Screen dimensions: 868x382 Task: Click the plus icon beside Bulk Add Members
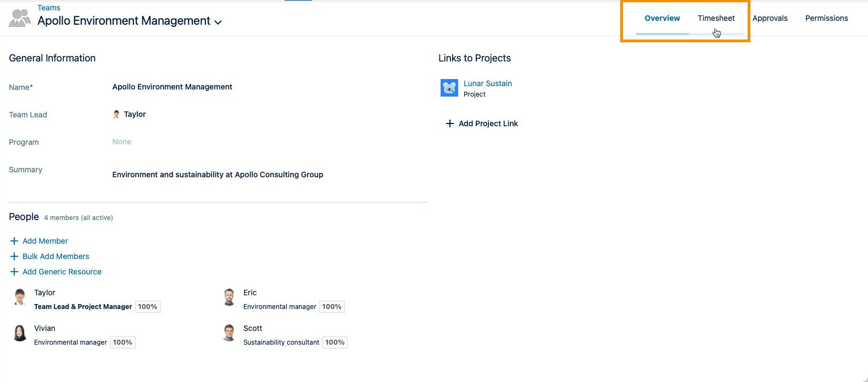pyautogui.click(x=14, y=256)
